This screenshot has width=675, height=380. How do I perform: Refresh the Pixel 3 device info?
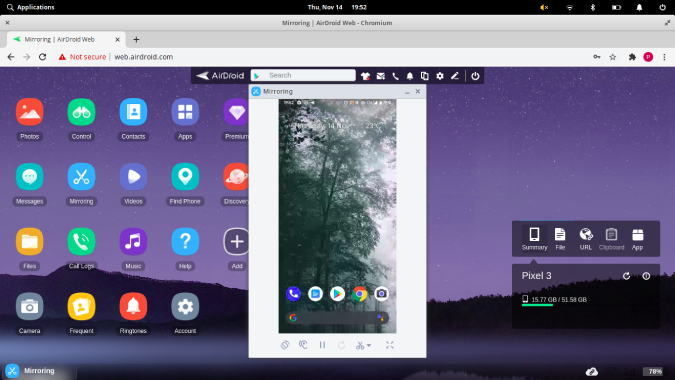pos(626,276)
